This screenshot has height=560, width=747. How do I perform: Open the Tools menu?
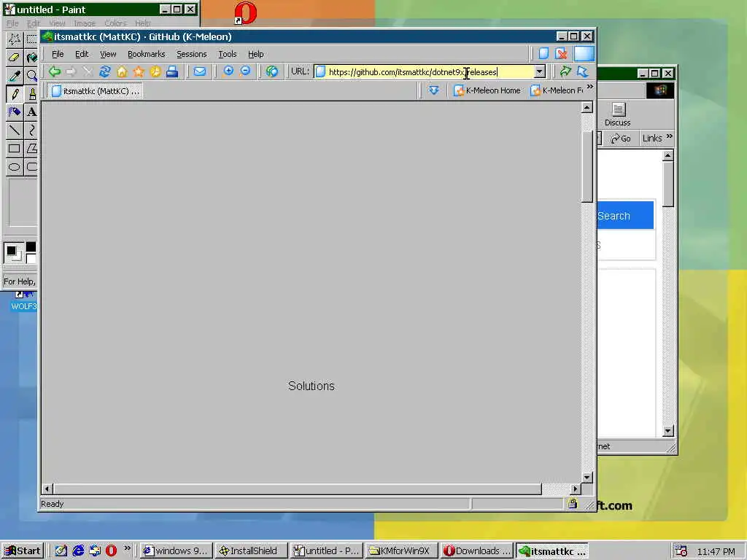228,54
